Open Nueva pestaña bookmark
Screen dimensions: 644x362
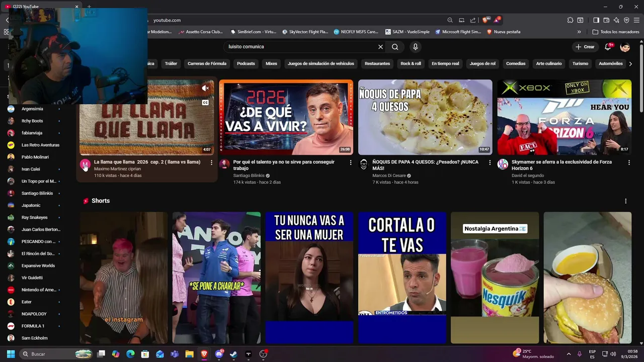pyautogui.click(x=503, y=32)
